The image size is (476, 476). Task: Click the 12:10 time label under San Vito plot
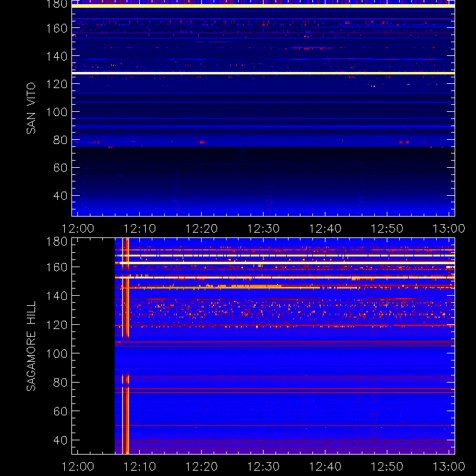(x=140, y=228)
